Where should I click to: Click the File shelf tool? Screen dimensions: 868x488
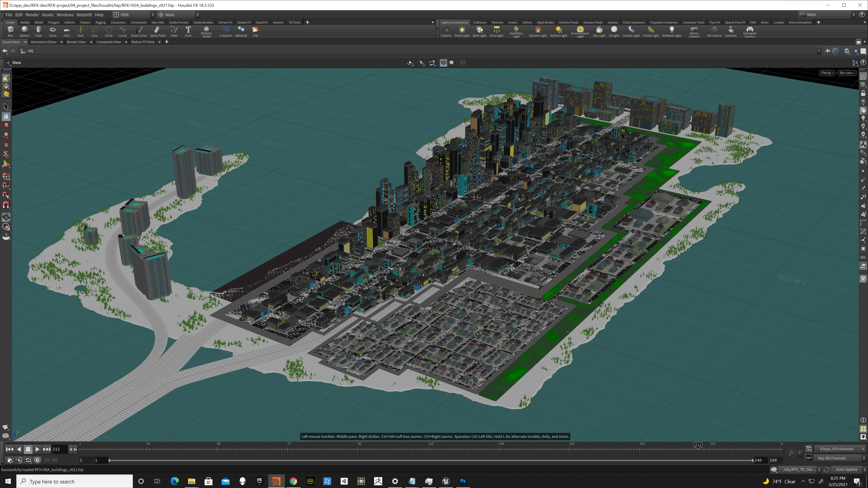[255, 31]
